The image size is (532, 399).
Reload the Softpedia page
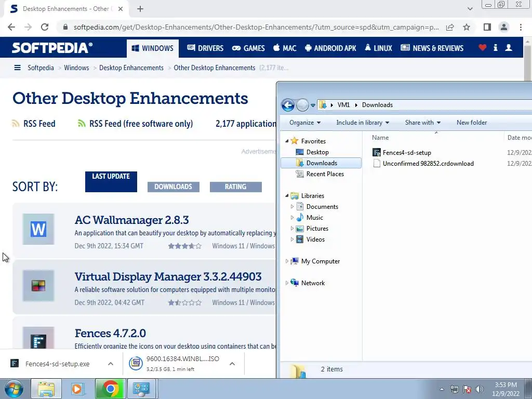click(x=45, y=27)
